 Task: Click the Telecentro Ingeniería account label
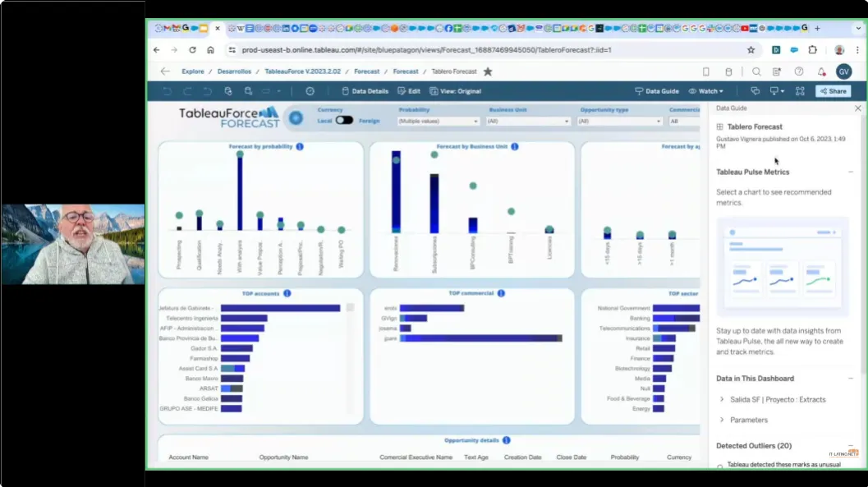coord(191,318)
